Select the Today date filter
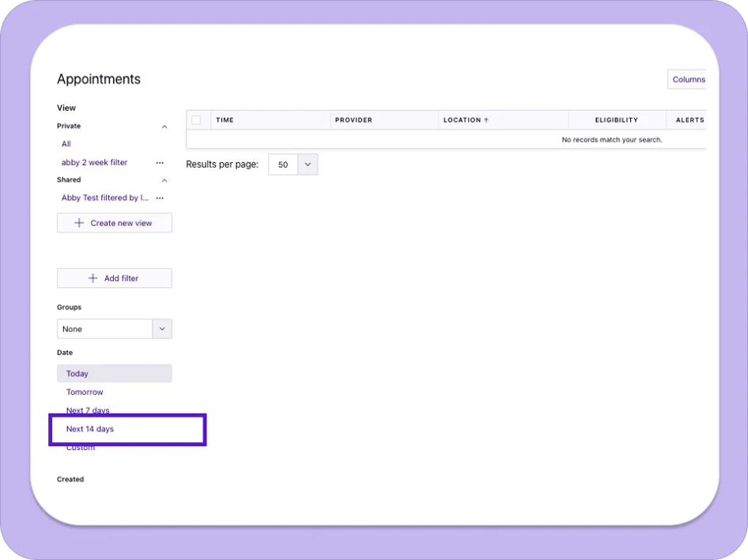The width and height of the screenshot is (748, 560). click(x=77, y=373)
